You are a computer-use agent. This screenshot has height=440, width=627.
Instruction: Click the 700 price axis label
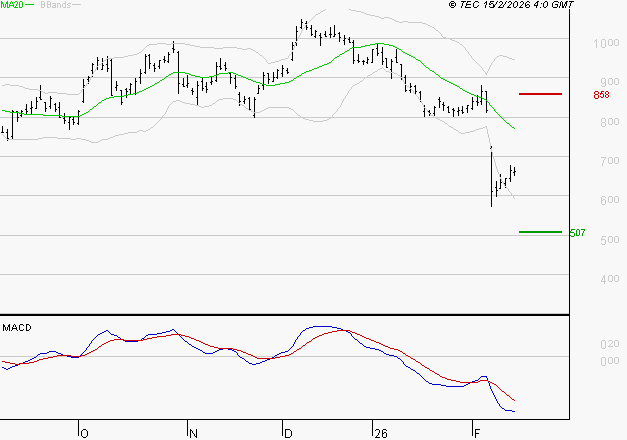pyautogui.click(x=610, y=161)
